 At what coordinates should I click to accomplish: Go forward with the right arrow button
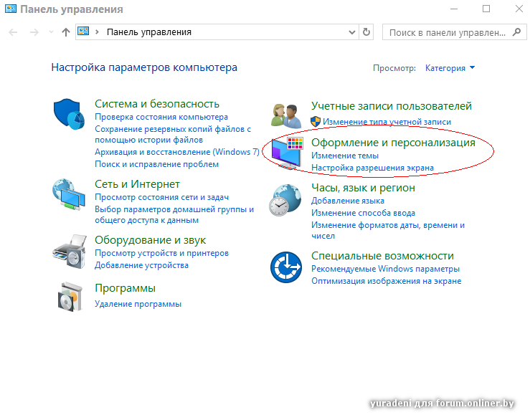coord(34,32)
